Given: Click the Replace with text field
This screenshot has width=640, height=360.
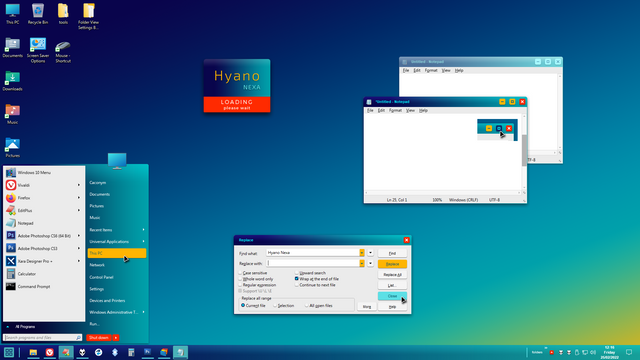Looking at the screenshot, I should pyautogui.click(x=313, y=263).
